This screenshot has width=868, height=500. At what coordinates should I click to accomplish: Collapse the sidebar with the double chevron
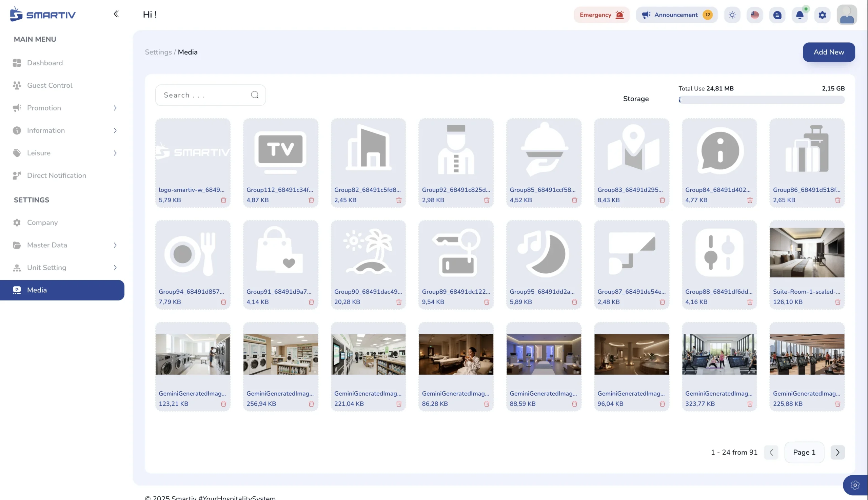pos(116,14)
